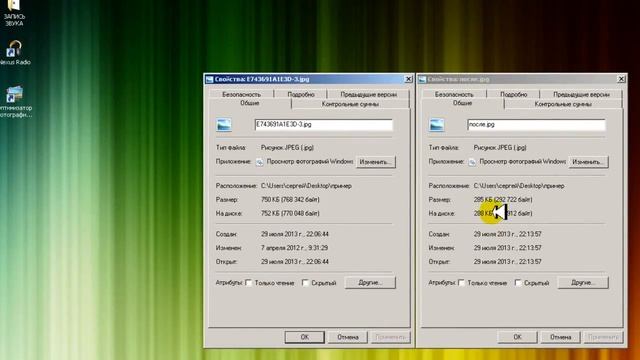Click the on-disk value 752 КБ (770 048 байт)
640x360 pixels.
tap(290, 213)
